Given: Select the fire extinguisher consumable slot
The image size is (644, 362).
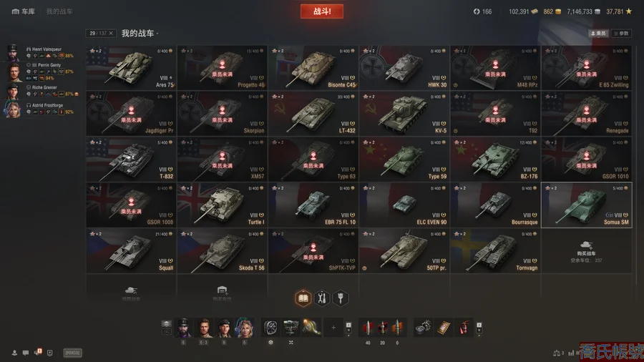Looking at the screenshot, I should click(464, 327).
